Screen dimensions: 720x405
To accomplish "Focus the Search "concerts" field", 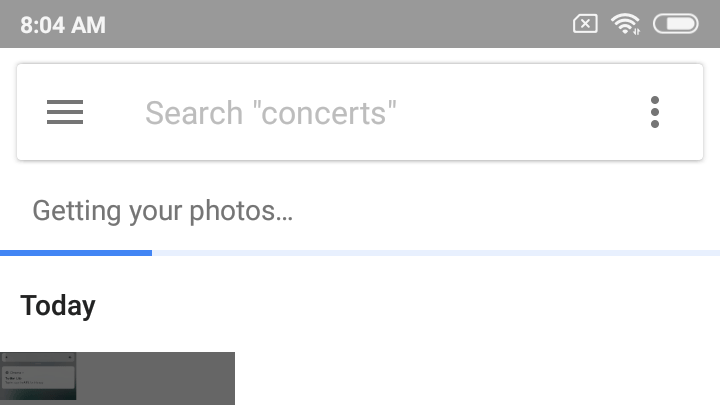I will [360, 112].
